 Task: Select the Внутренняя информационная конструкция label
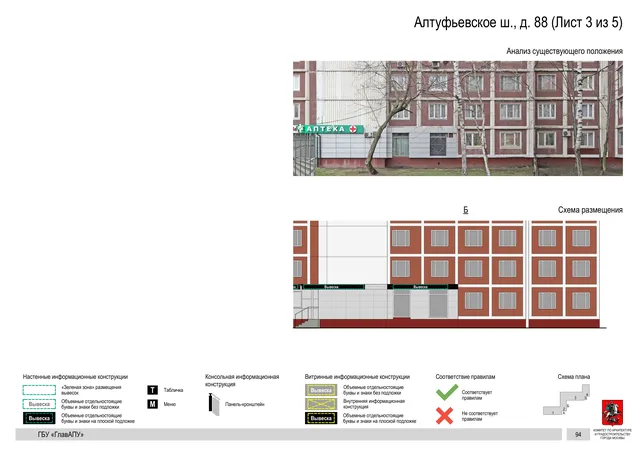tap(374, 404)
